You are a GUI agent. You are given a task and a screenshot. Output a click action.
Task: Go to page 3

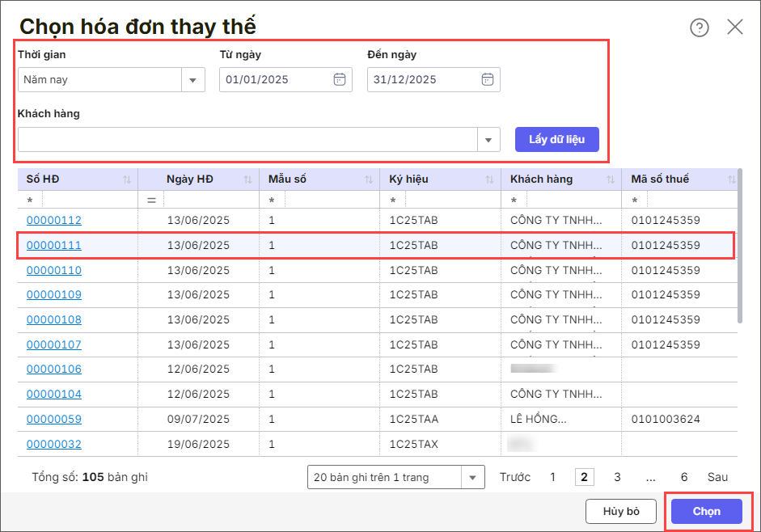617,477
